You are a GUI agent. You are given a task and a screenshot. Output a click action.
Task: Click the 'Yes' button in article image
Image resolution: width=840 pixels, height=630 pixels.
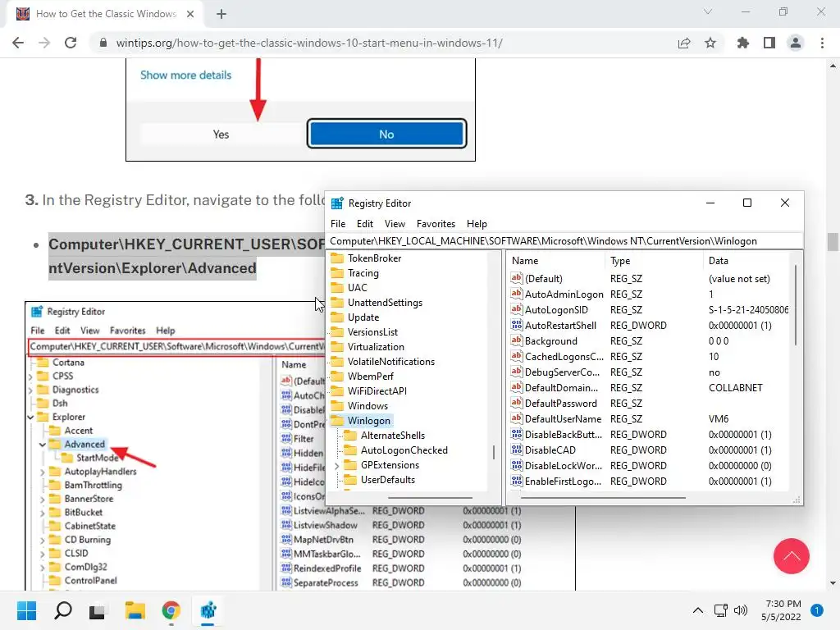(x=221, y=135)
